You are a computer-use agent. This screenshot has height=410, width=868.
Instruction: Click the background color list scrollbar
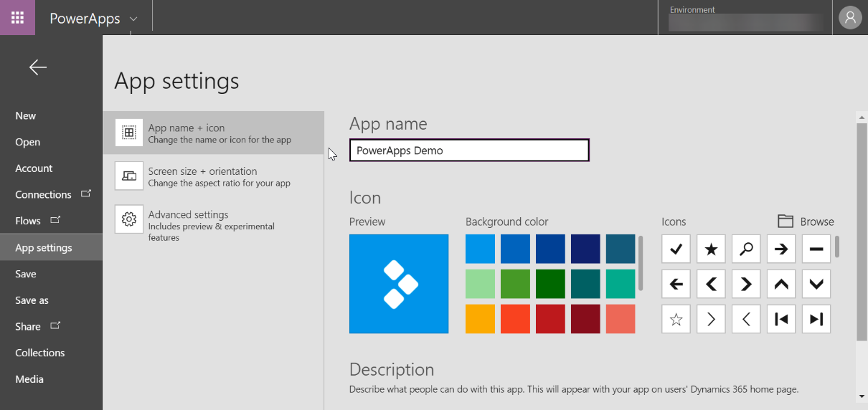point(641,263)
